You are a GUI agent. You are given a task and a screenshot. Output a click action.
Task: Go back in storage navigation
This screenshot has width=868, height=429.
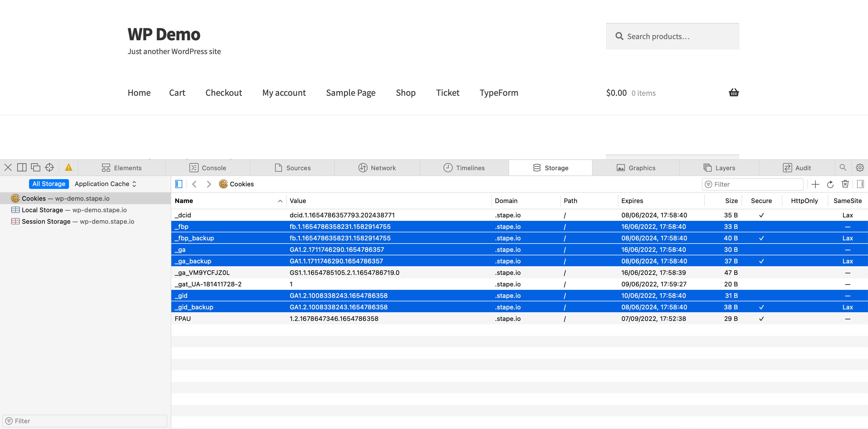click(194, 184)
